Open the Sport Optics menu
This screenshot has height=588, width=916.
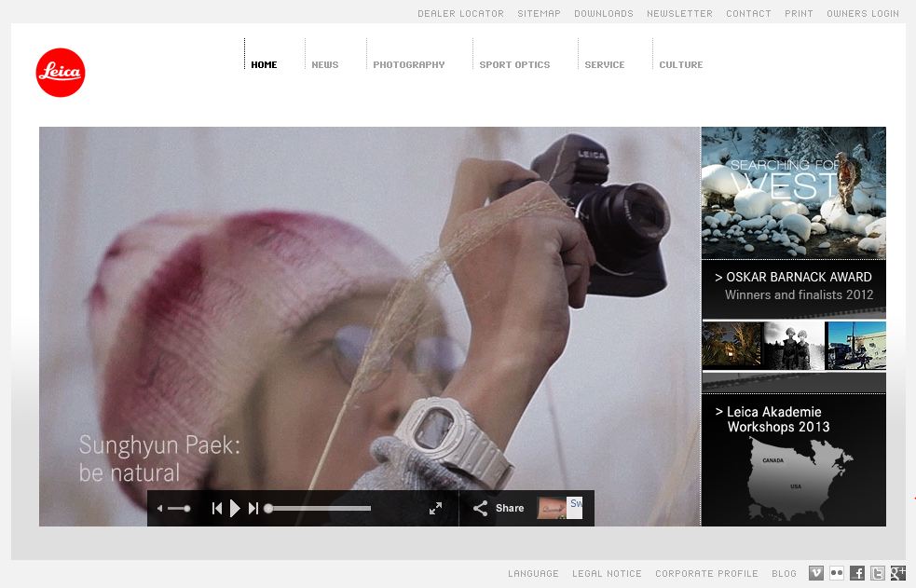coord(514,65)
